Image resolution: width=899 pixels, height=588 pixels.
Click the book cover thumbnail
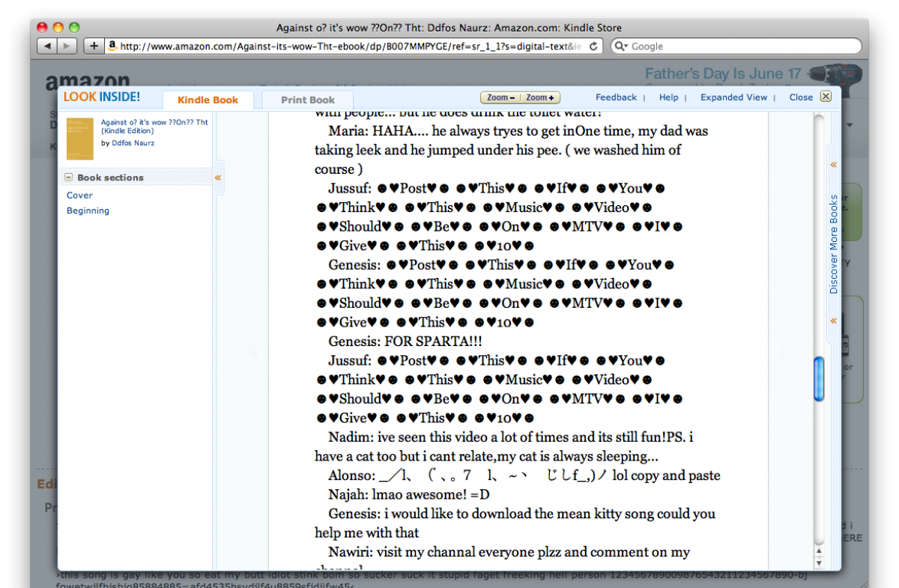tap(80, 139)
